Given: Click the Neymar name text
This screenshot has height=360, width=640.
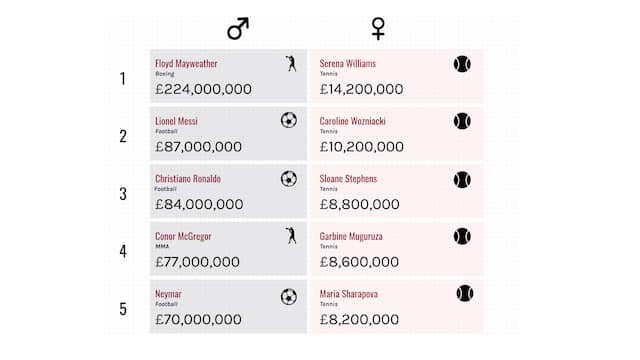Looking at the screenshot, I should 168,294.
